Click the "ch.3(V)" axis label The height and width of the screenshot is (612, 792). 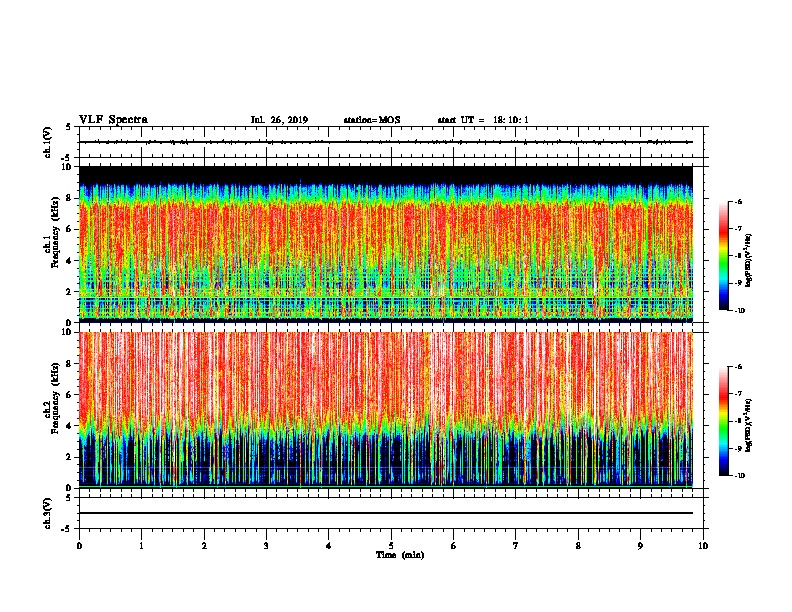[47, 513]
